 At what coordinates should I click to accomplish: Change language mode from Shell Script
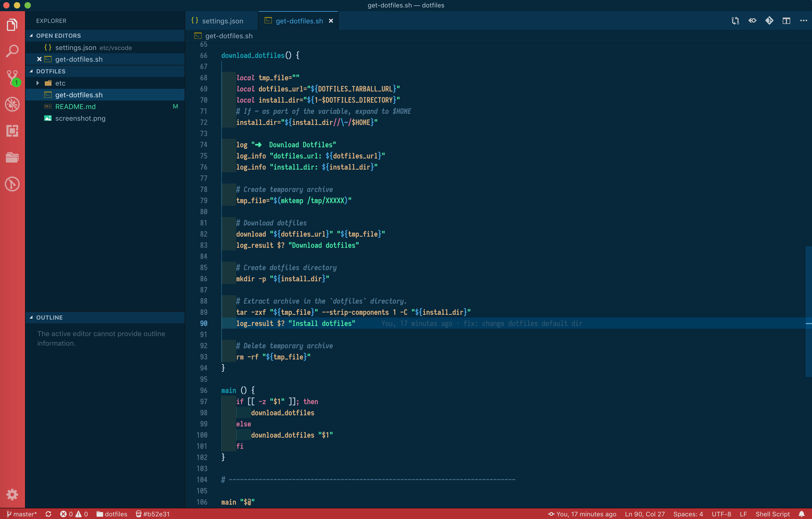point(772,514)
